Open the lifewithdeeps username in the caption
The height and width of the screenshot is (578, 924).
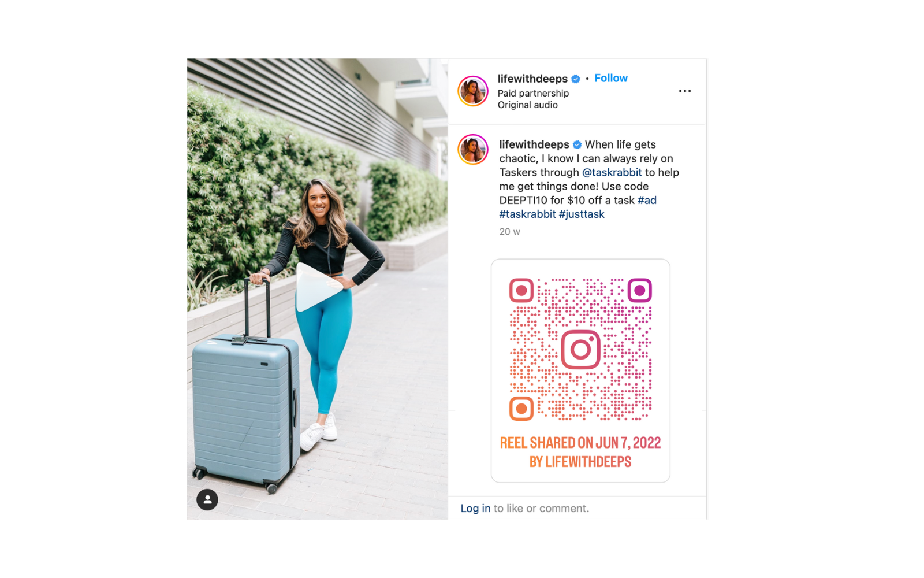(534, 144)
